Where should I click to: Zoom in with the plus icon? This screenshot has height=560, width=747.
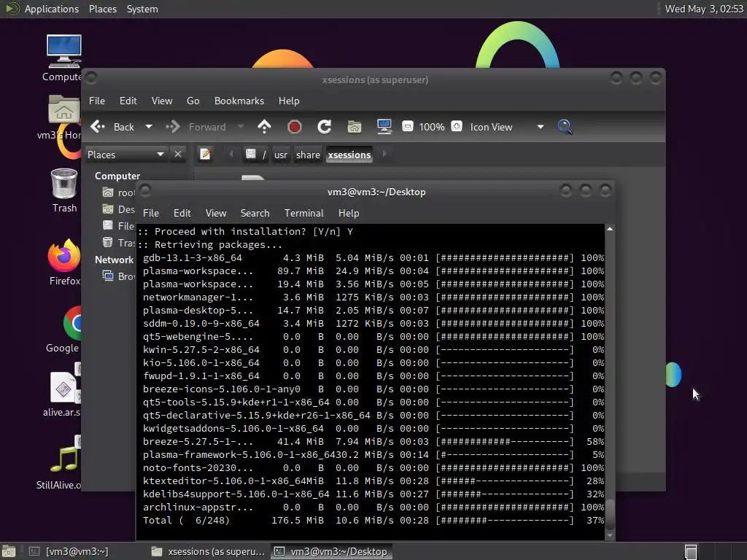pyautogui.click(x=457, y=126)
